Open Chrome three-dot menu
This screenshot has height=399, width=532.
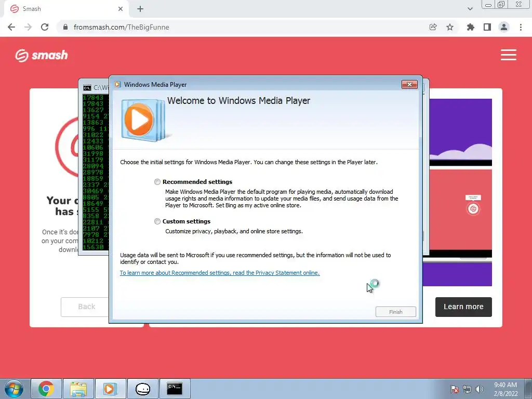tap(521, 27)
